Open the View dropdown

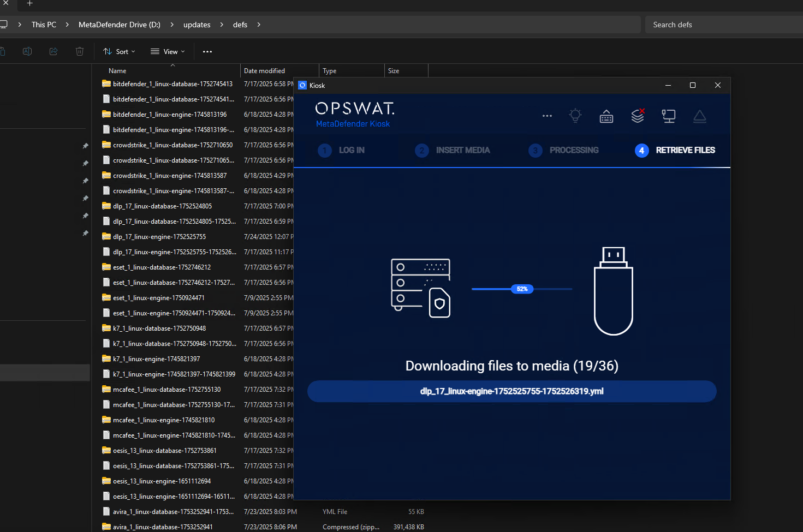coord(168,52)
